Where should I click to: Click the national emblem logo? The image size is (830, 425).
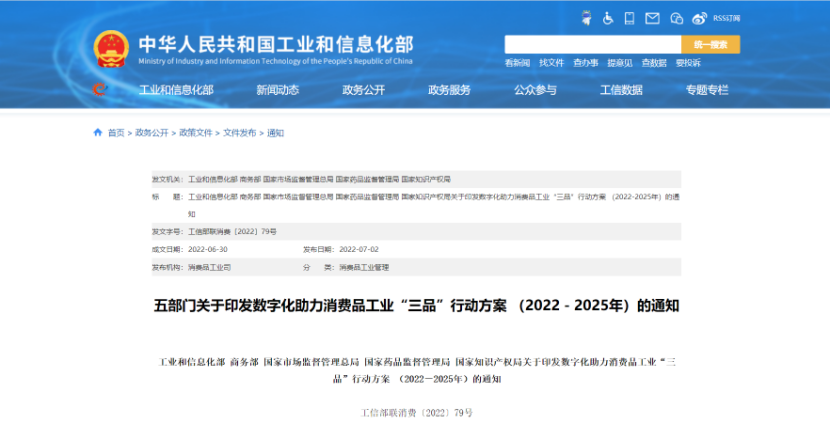(111, 49)
